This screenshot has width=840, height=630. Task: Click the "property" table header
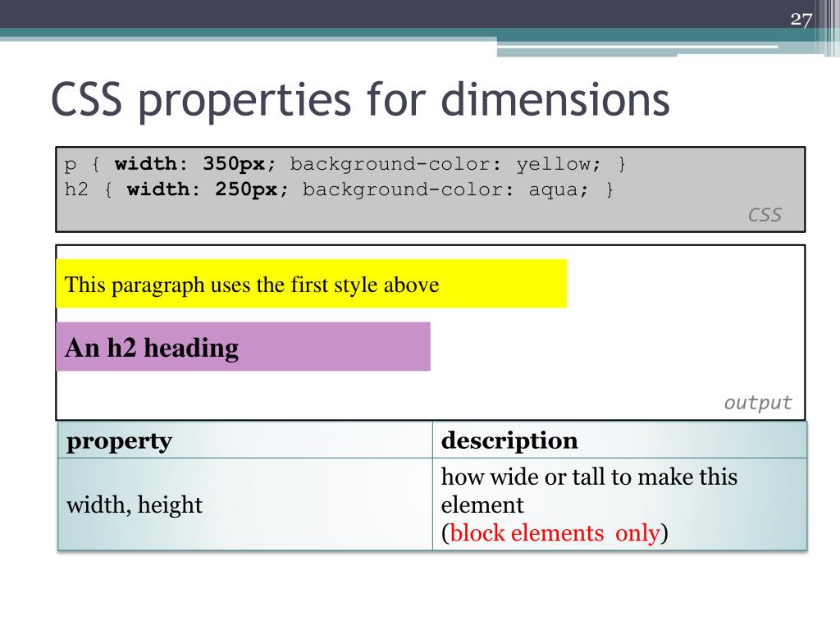pyautogui.click(x=245, y=441)
